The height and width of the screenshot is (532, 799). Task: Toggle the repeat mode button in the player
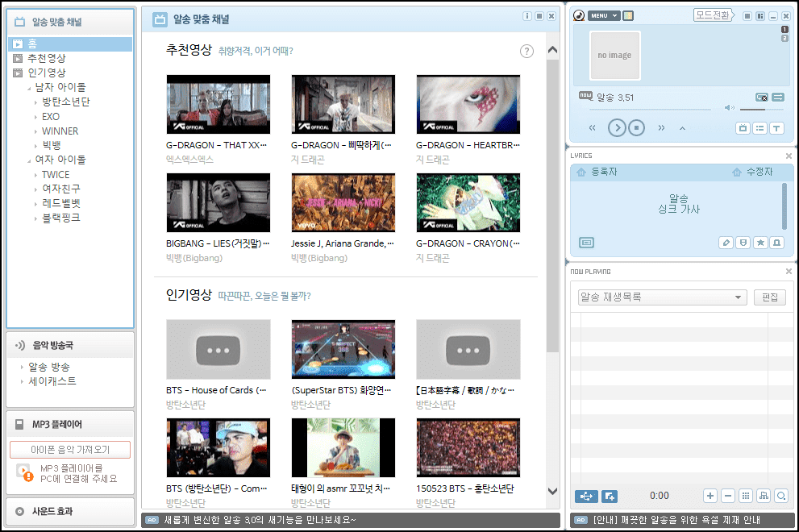click(762, 98)
